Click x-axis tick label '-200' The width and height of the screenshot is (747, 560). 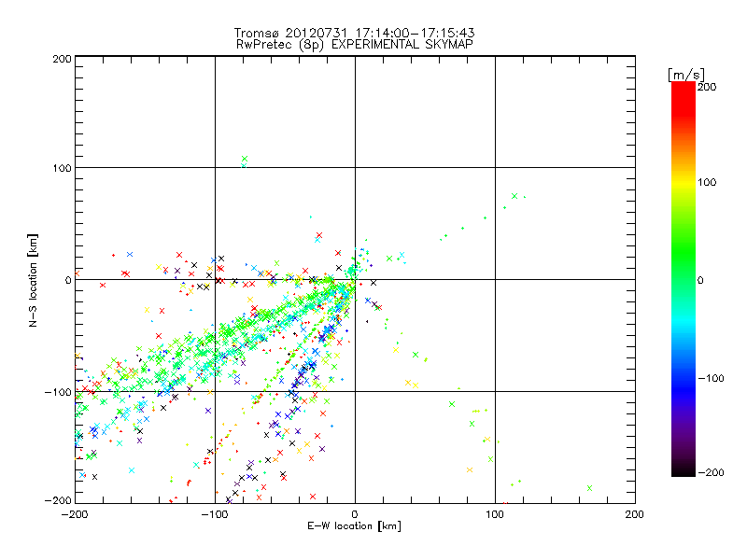[75, 514]
